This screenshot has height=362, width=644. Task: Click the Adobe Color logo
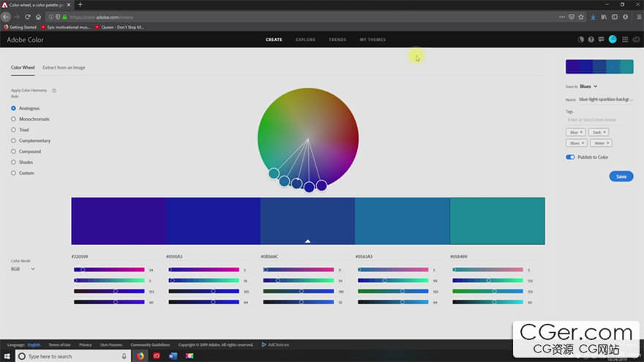[25, 39]
